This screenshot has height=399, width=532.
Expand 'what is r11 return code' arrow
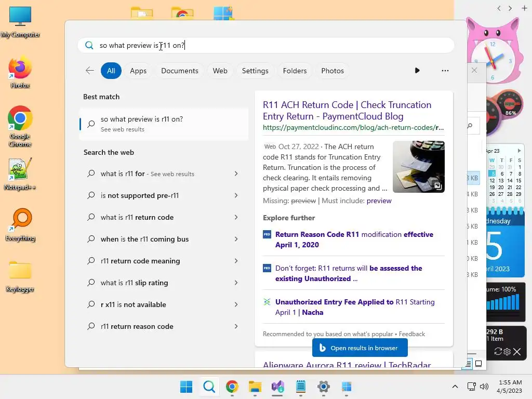pyautogui.click(x=236, y=217)
